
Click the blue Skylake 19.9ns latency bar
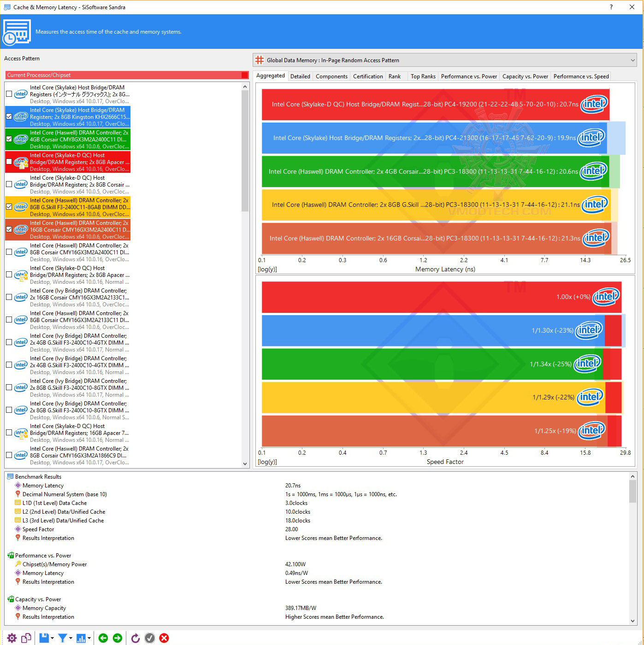434,137
